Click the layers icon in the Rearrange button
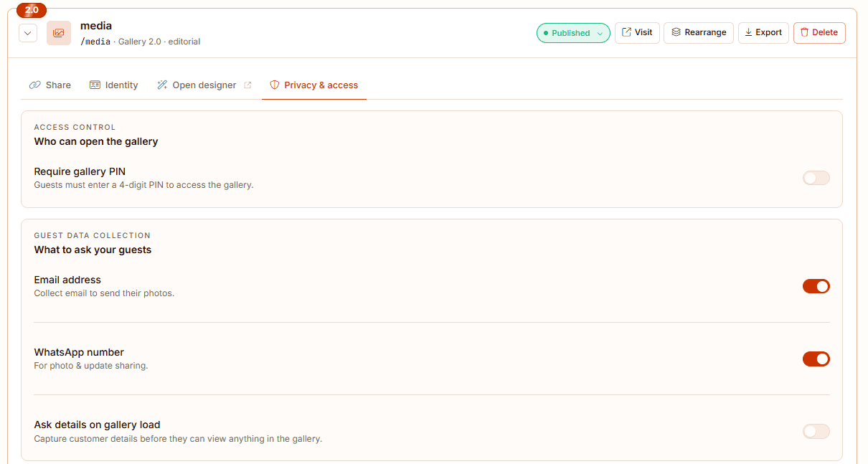 (676, 32)
